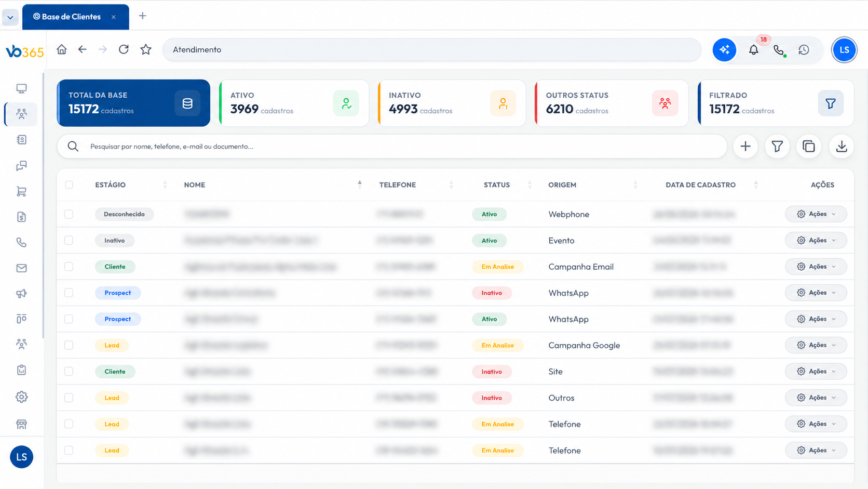The width and height of the screenshot is (868, 489).
Task: Open filter options next to search bar
Action: [x=777, y=147]
